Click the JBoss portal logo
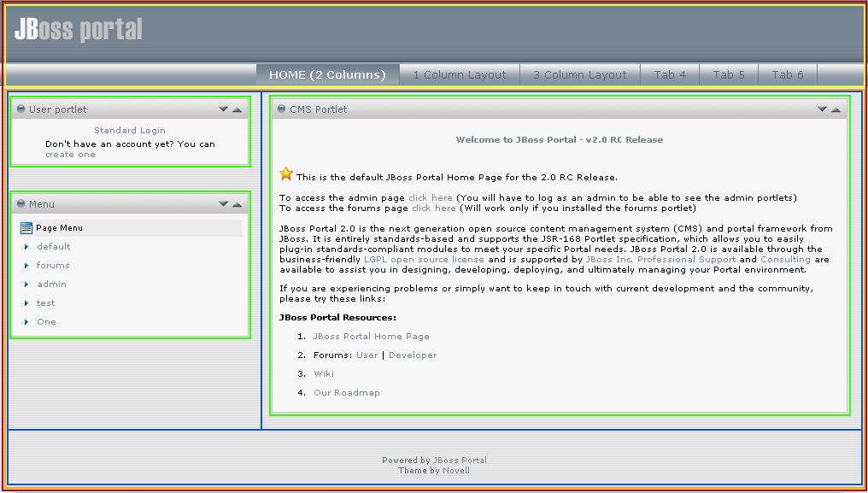The image size is (868, 493). pyautogui.click(x=79, y=30)
